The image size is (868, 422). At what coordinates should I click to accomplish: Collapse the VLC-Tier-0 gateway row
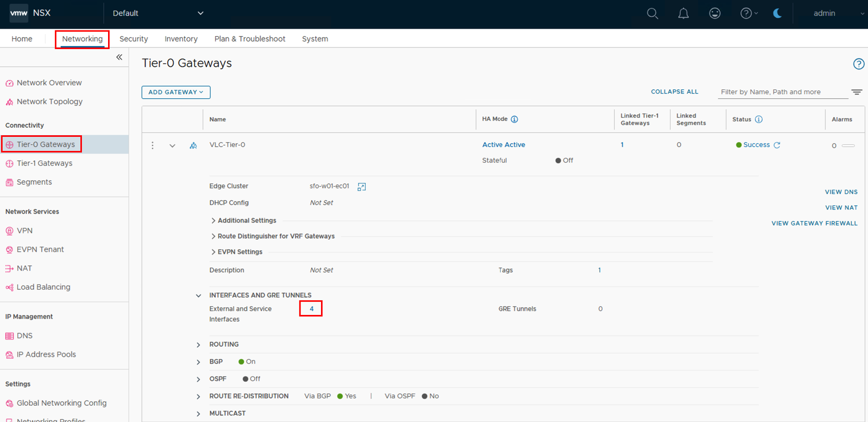[x=172, y=146]
